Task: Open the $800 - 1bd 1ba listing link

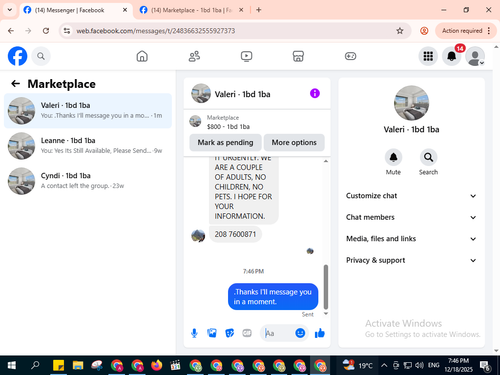Action: [x=228, y=127]
